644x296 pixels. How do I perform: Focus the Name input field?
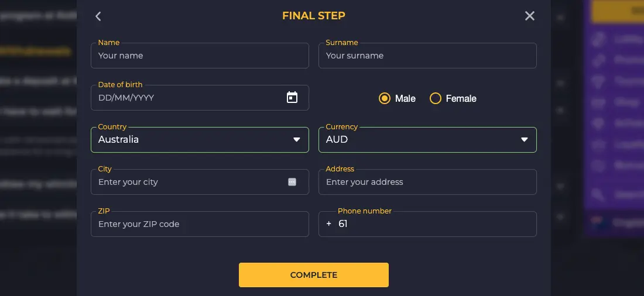click(x=200, y=56)
